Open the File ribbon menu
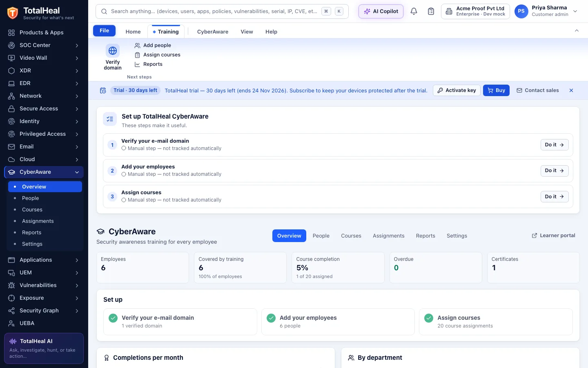588x368 pixels. coord(104,31)
